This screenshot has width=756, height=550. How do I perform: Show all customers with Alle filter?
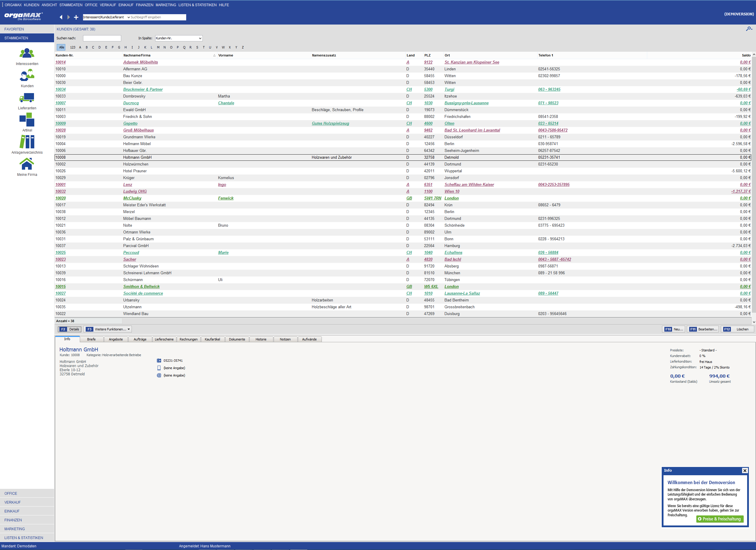(x=61, y=47)
